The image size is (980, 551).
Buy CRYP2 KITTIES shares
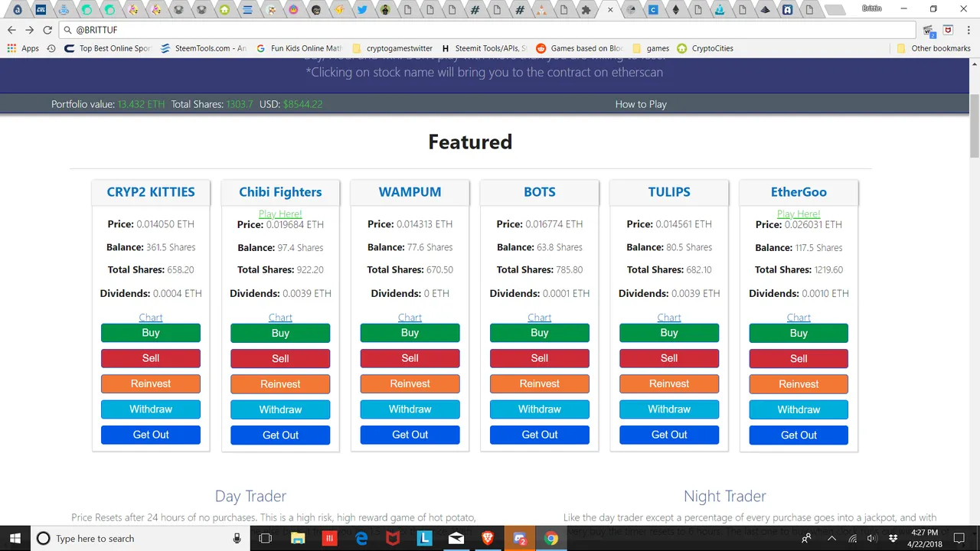[x=151, y=333]
